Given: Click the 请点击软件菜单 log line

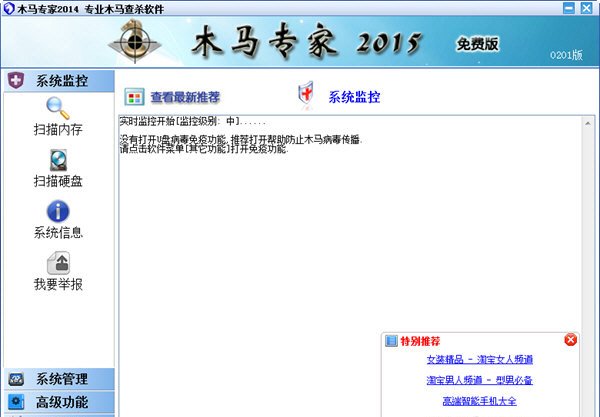Looking at the screenshot, I should 204,148.
